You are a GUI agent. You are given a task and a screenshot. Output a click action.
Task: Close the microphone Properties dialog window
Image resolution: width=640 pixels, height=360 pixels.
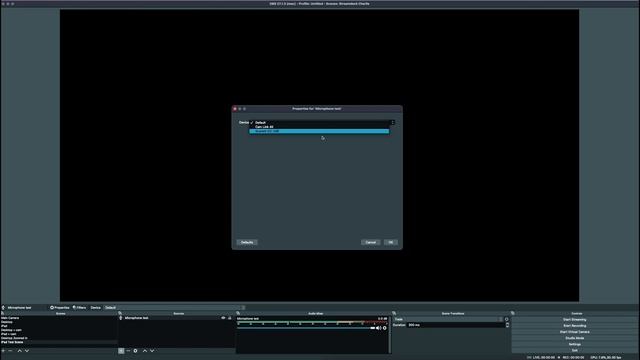click(235, 109)
